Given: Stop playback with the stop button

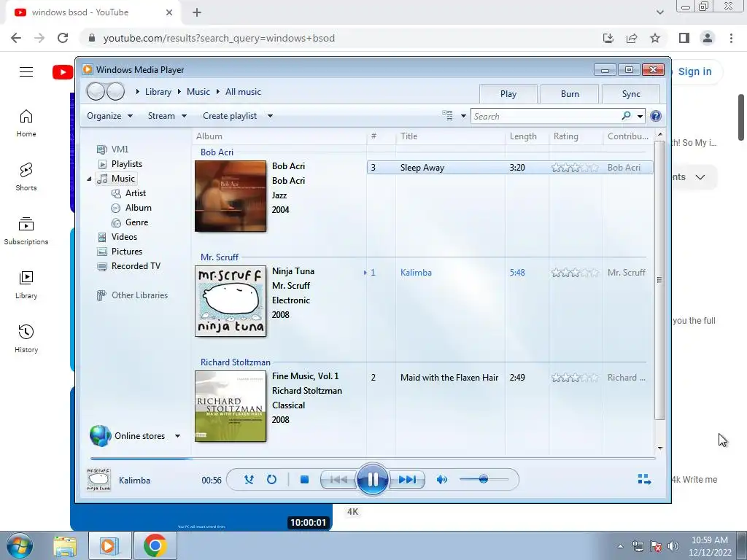Looking at the screenshot, I should [304, 480].
